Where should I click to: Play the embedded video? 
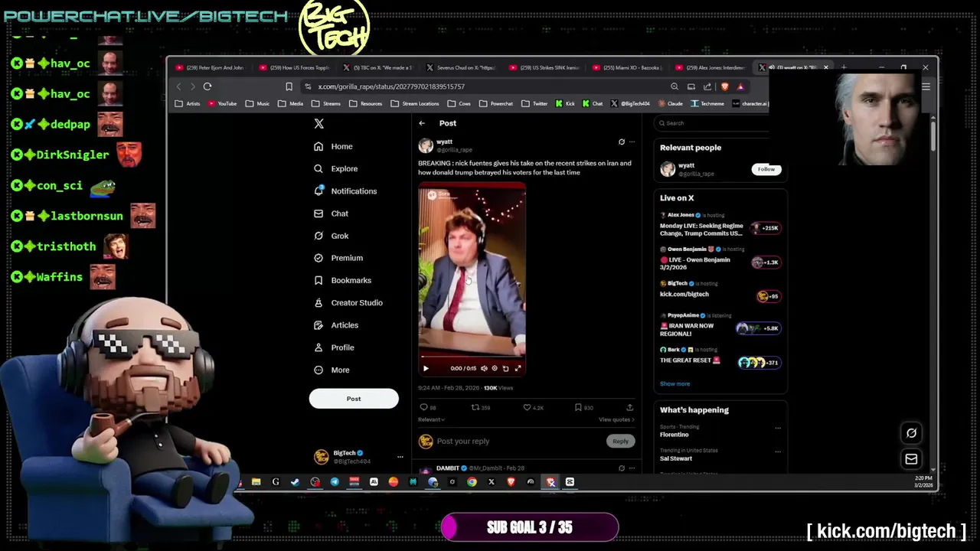point(426,368)
